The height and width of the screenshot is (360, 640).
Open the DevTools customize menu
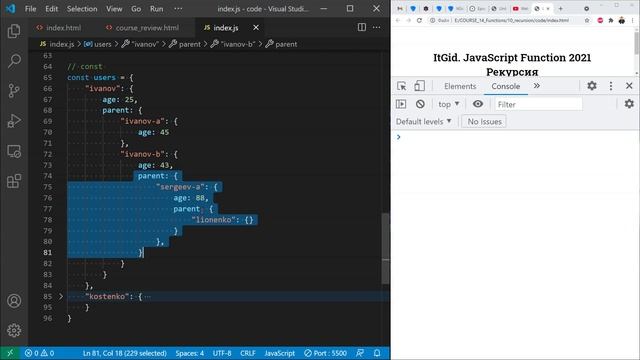click(611, 86)
